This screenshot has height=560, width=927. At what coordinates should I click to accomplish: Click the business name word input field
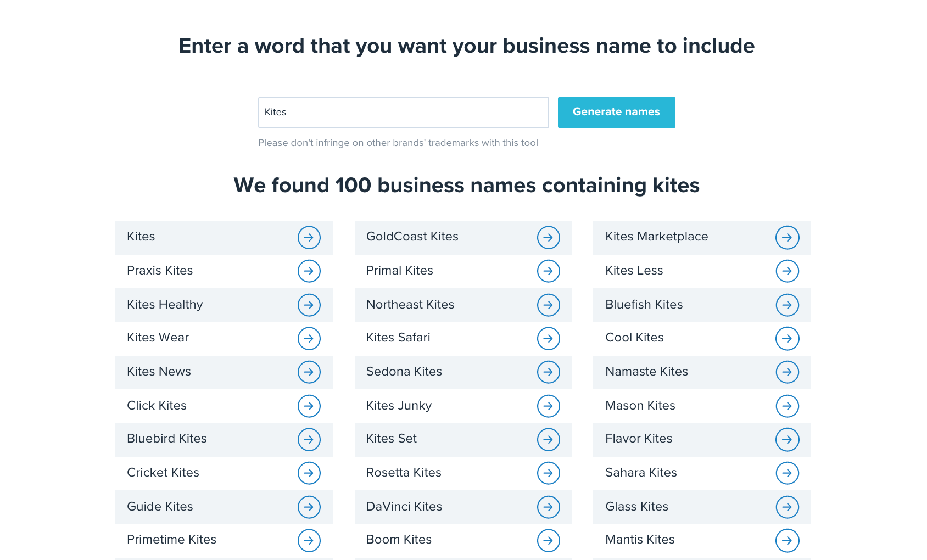[403, 113]
